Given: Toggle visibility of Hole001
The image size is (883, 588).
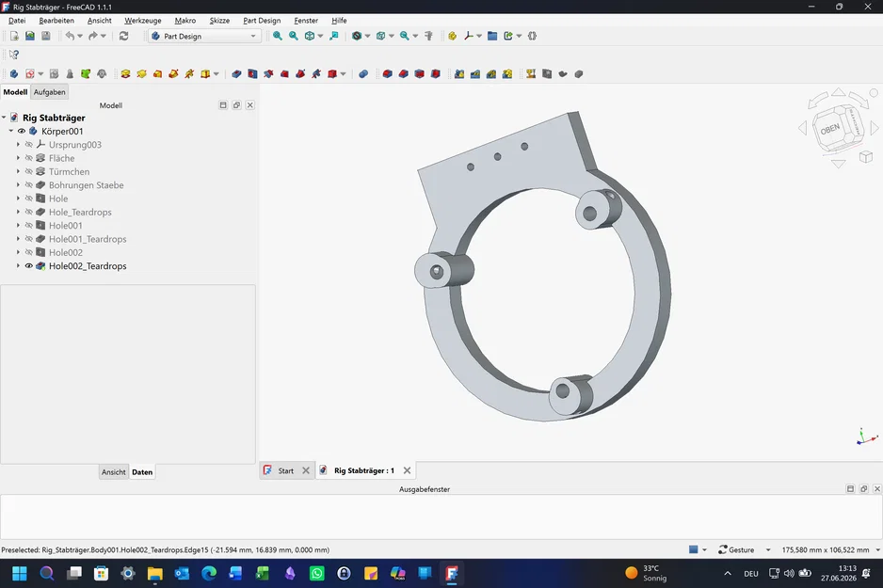Looking at the screenshot, I should (x=29, y=226).
